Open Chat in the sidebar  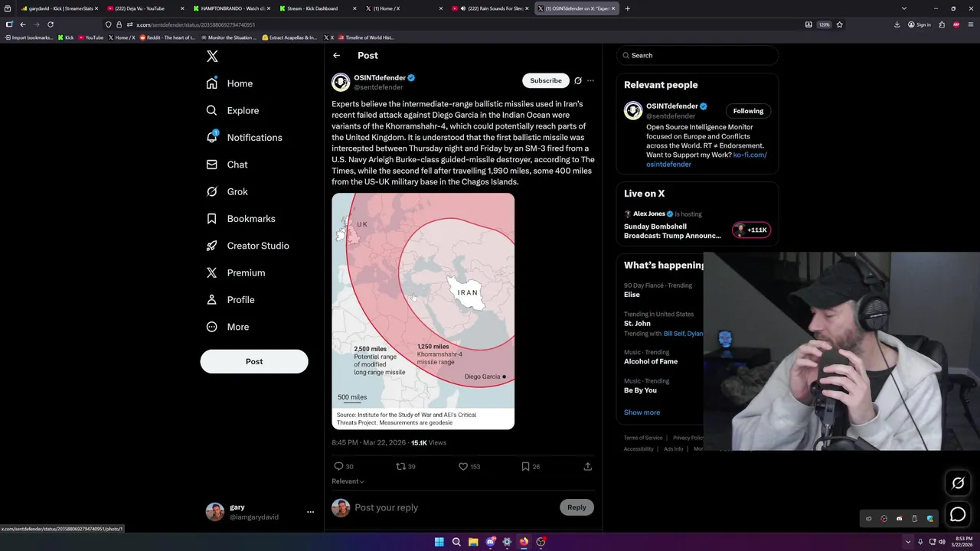pos(227,165)
